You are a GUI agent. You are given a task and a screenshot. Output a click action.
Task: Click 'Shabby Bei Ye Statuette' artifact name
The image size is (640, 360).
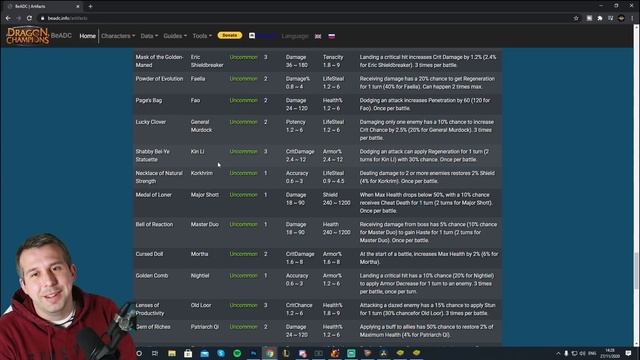click(x=153, y=156)
